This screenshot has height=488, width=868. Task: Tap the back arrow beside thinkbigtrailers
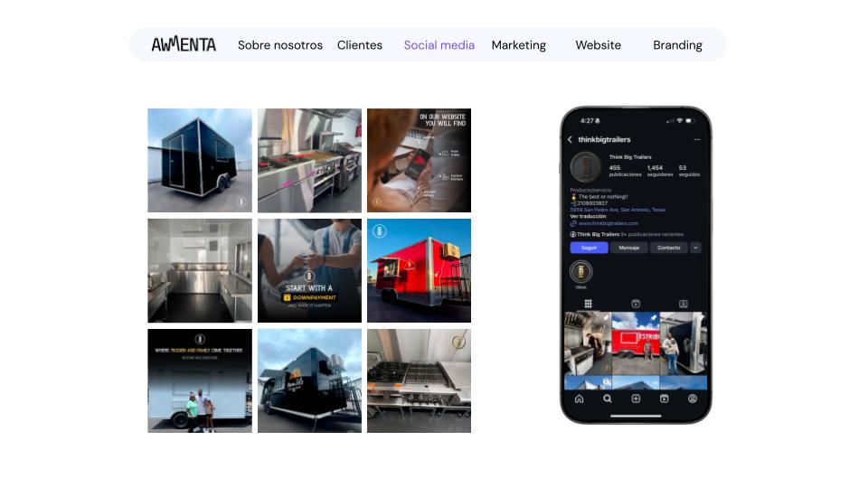click(571, 140)
